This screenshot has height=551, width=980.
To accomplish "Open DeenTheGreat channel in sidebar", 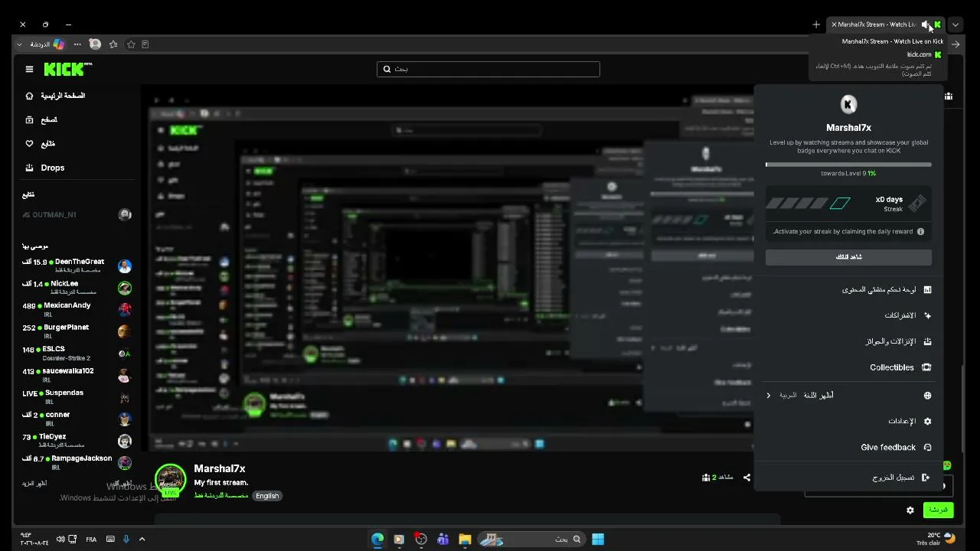I will tap(77, 266).
